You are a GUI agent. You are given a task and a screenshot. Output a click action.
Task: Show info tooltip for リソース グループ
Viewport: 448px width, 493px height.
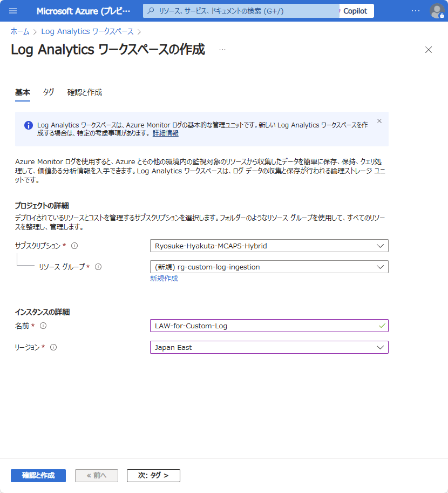[98, 267]
